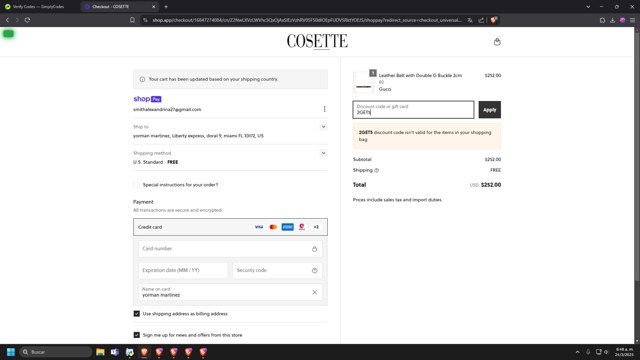Click the share page icon
The height and width of the screenshot is (360, 640).
[x=481, y=20]
